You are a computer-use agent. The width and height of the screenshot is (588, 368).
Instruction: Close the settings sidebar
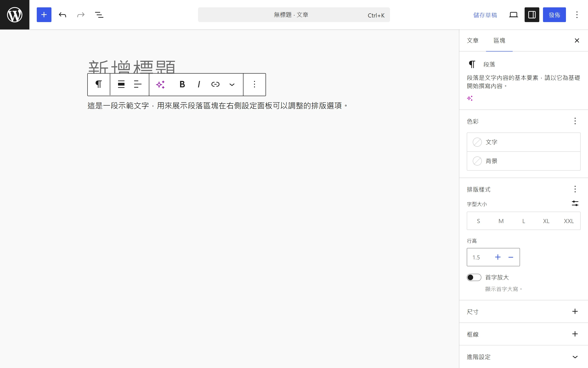[577, 40]
